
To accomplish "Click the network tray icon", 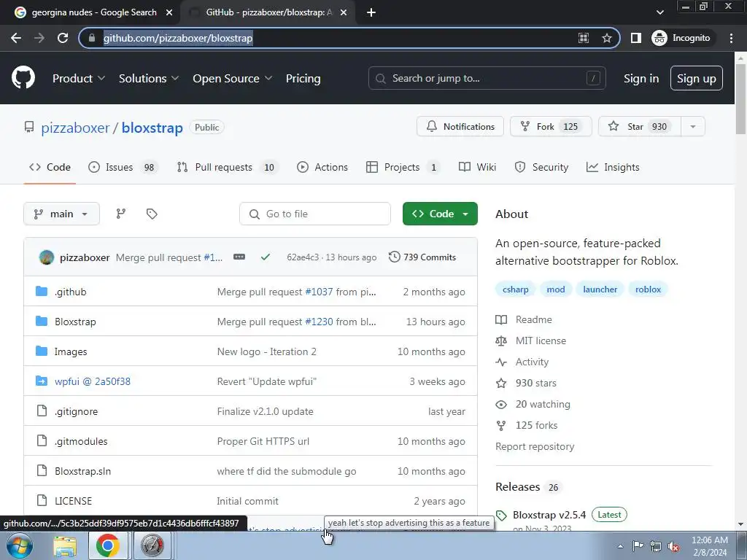I will [x=656, y=546].
